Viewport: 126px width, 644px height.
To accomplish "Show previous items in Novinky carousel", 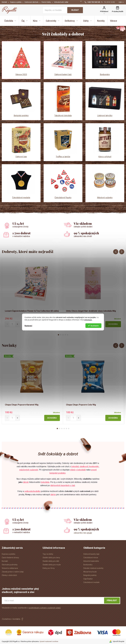I will pyautogui.click(x=116, y=345).
